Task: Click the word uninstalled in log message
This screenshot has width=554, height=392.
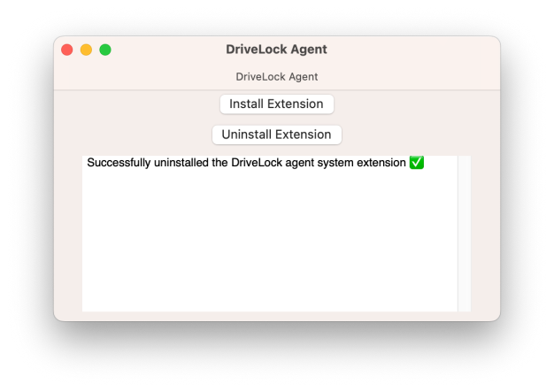Action: [x=181, y=163]
